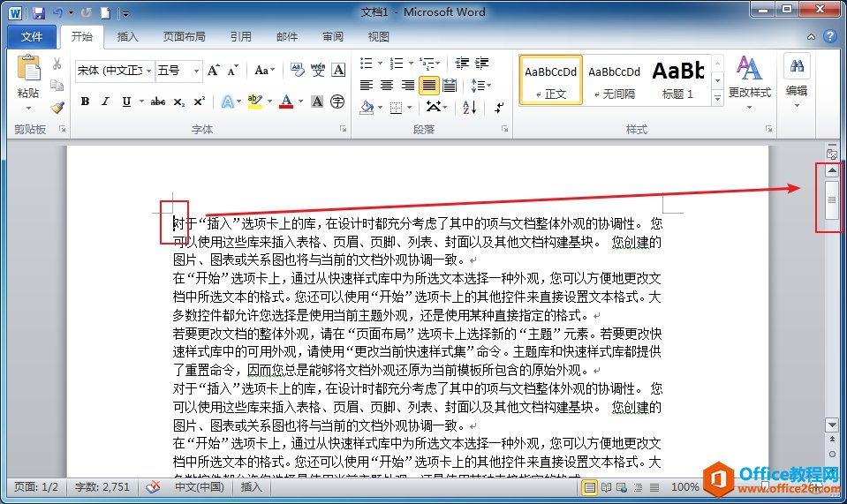Click the Clear Formatting icon

tap(297, 70)
